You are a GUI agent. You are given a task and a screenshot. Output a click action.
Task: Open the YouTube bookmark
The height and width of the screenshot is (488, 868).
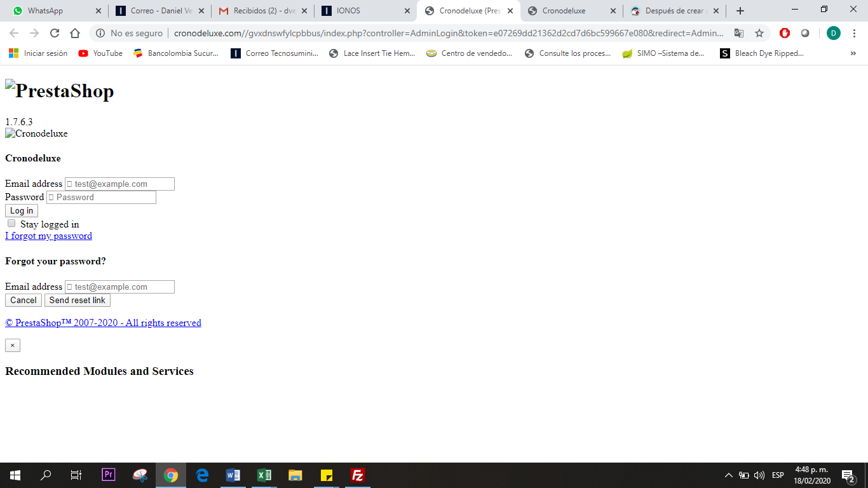100,53
